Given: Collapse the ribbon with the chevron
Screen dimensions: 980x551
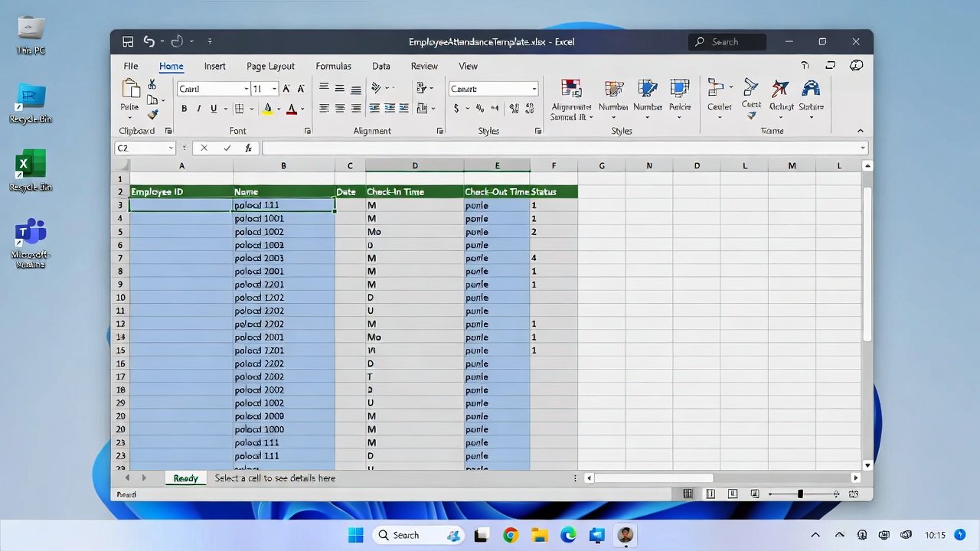Looking at the screenshot, I should [860, 131].
